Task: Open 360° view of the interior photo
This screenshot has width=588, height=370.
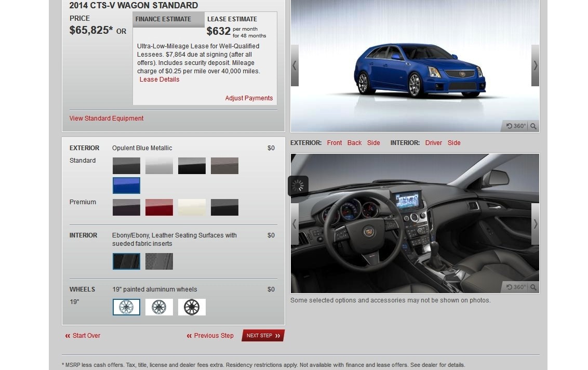Action: click(516, 287)
